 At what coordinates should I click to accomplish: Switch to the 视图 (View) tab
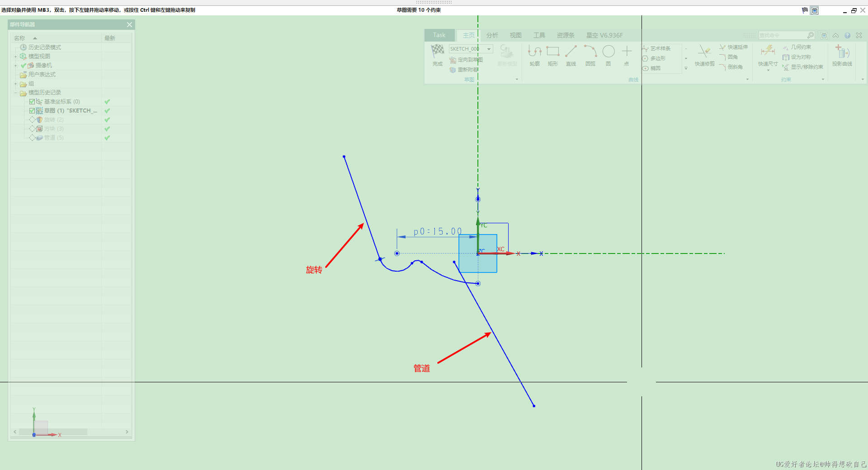(515, 35)
